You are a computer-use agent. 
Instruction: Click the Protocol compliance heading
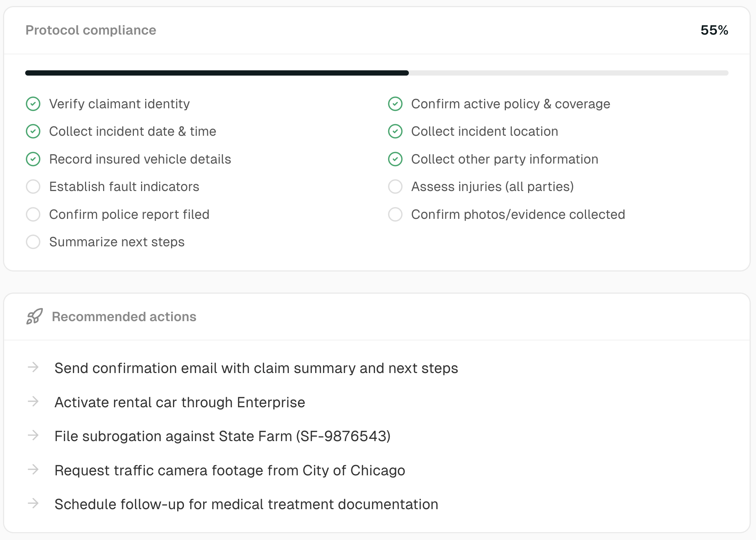pos(91,30)
